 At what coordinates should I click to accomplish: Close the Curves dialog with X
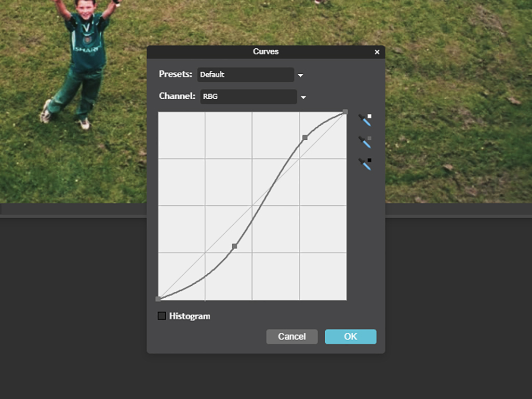tap(377, 52)
